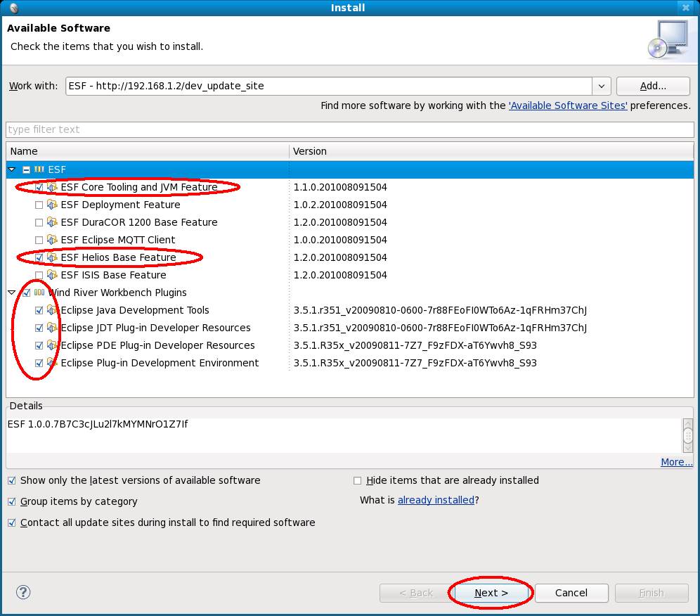Enable Hide items that are already installed
Screen dimensions: 700x616
click(x=357, y=481)
